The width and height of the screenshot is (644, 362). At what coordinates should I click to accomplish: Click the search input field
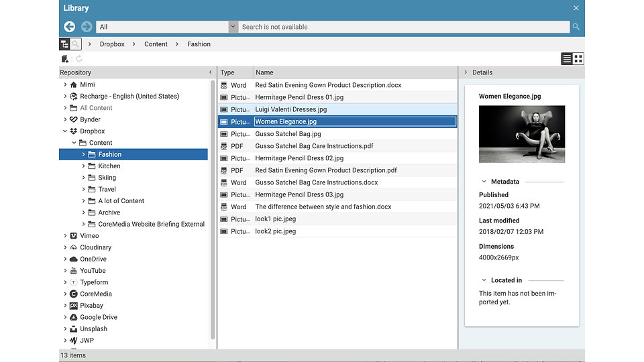[404, 27]
